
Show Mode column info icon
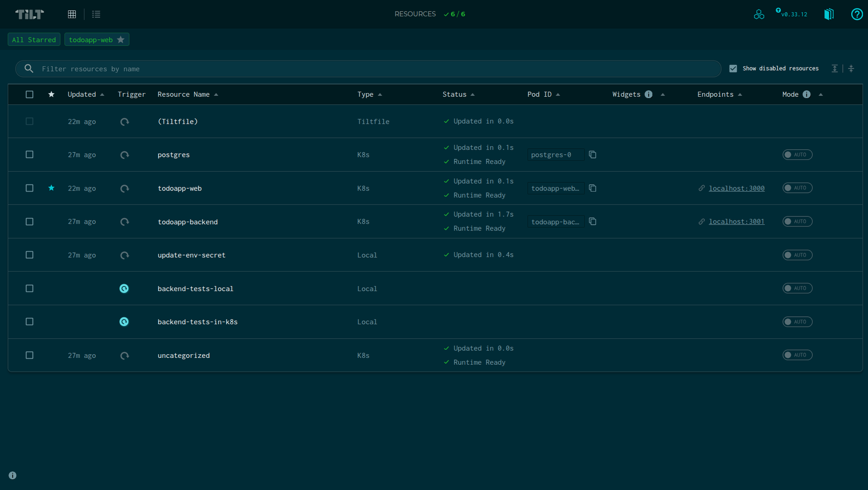click(806, 95)
